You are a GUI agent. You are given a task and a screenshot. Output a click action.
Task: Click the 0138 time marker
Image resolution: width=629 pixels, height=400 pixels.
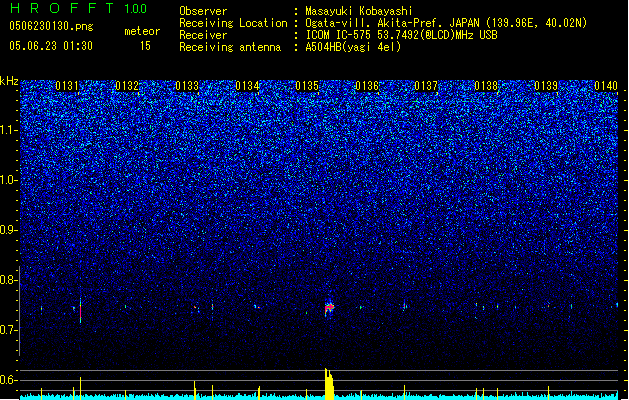(486, 86)
